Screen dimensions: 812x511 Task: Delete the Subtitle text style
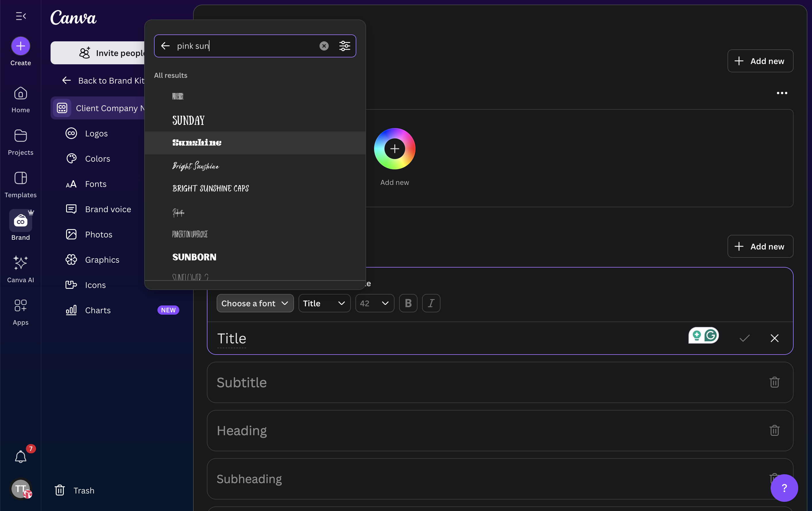[775, 382]
